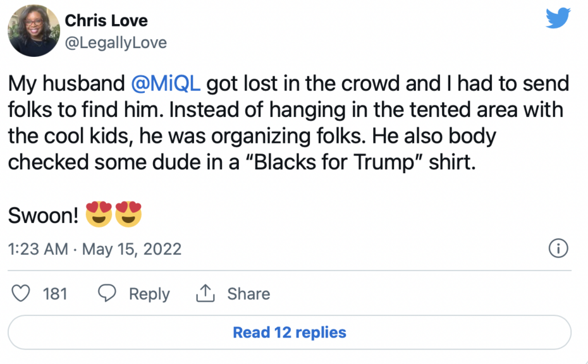Open the Chris Love display name
The height and width of the screenshot is (364, 588).
pos(106,20)
